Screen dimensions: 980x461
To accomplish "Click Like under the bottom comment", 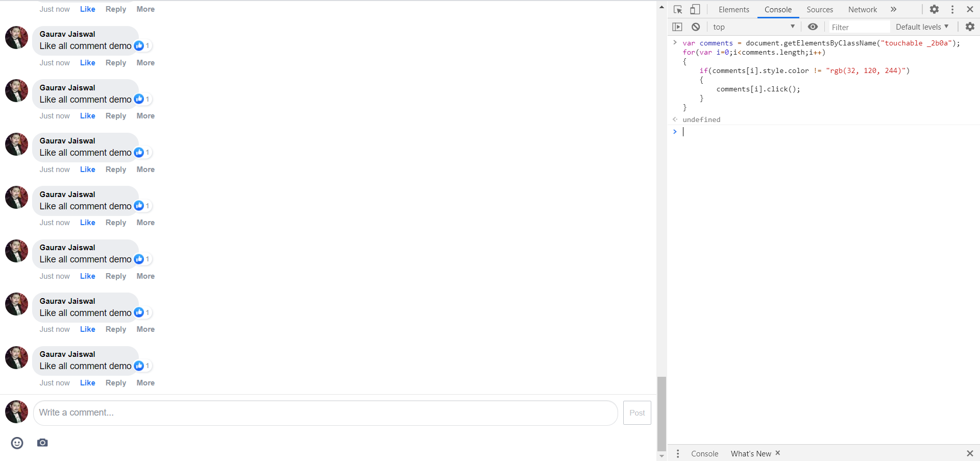I will pos(88,383).
